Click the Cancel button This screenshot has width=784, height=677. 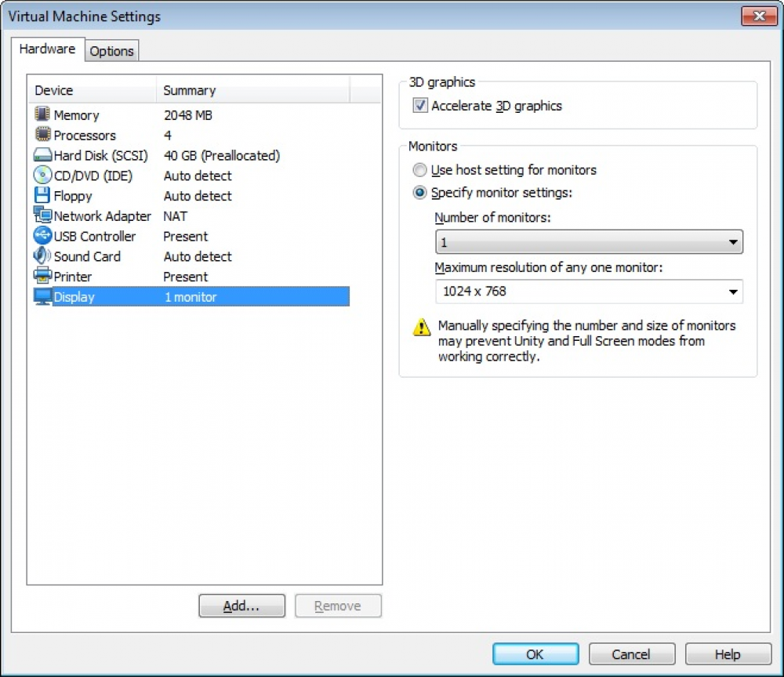click(631, 654)
